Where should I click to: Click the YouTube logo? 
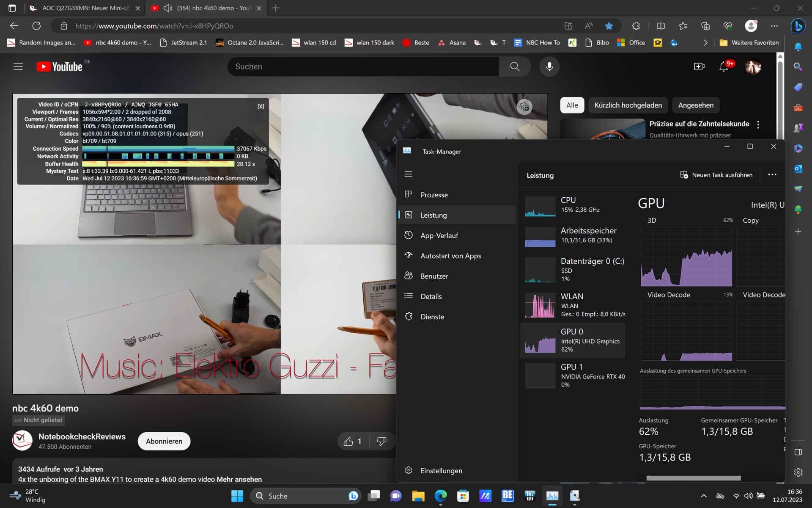coord(59,66)
